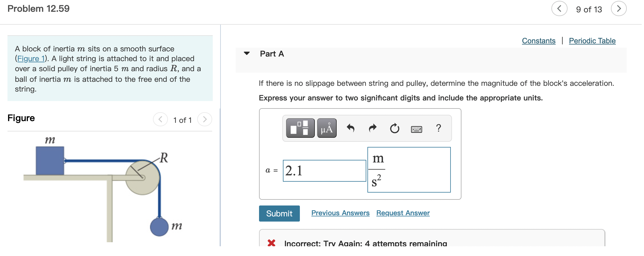Click the reset answer icon
644x256 pixels.
click(x=394, y=128)
